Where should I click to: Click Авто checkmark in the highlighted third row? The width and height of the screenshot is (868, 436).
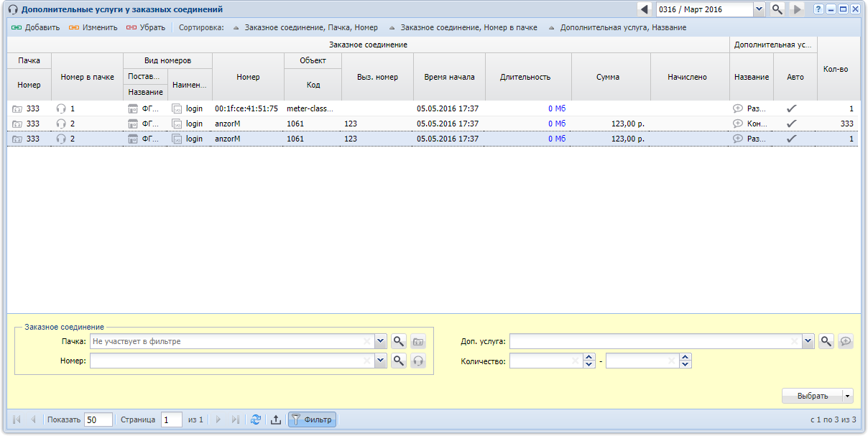coord(791,139)
